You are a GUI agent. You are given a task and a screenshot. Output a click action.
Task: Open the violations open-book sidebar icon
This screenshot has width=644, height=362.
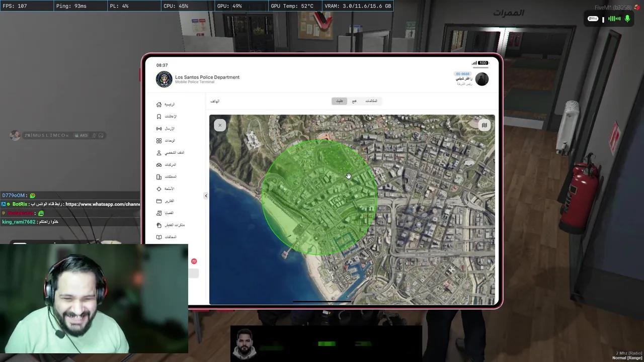159,237
